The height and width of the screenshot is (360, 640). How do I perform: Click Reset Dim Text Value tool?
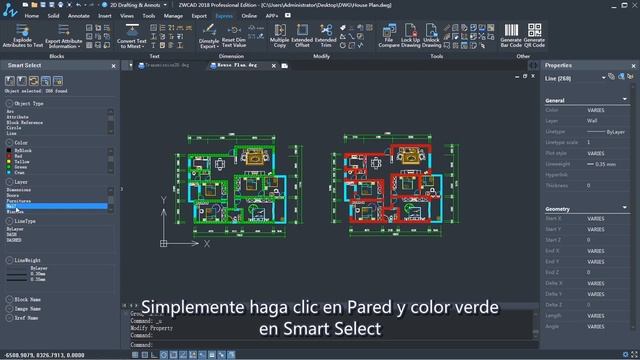click(233, 36)
